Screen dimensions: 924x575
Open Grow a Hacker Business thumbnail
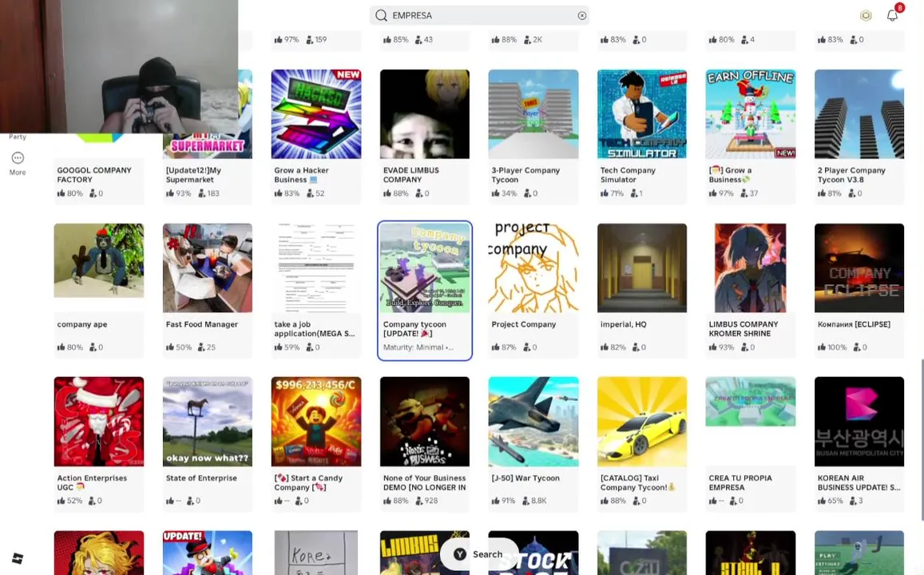(316, 114)
